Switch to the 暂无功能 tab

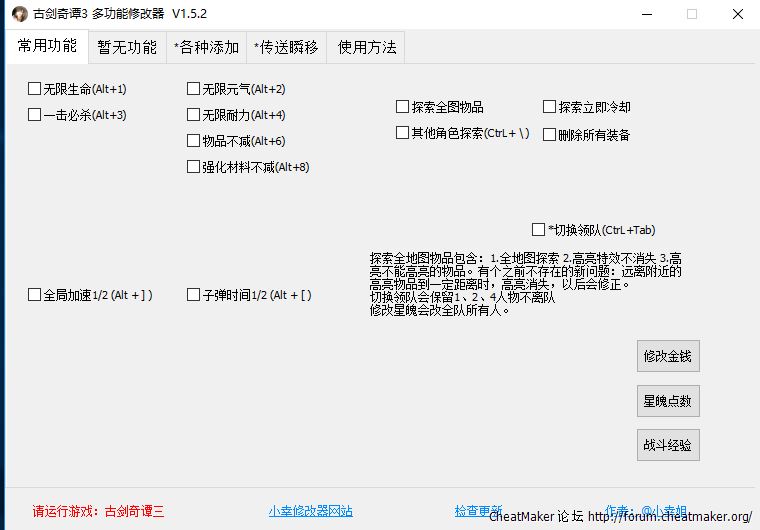click(x=127, y=47)
